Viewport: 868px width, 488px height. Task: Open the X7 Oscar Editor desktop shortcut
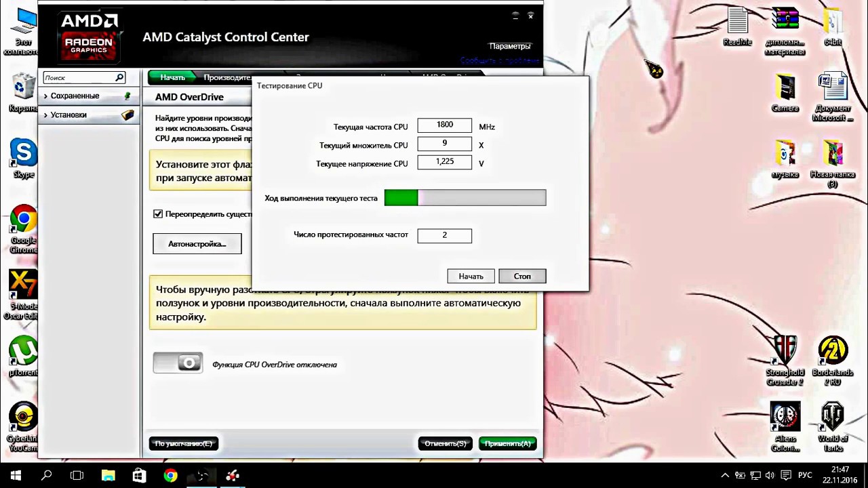tap(23, 295)
